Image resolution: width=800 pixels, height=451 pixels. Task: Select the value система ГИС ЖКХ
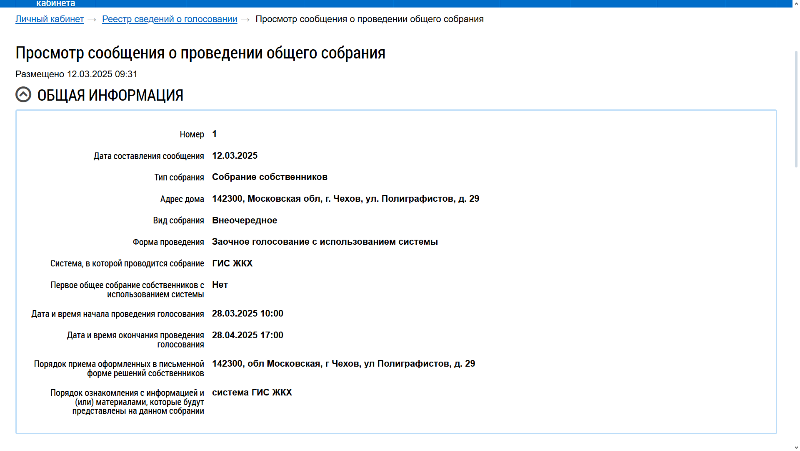[x=252, y=392]
